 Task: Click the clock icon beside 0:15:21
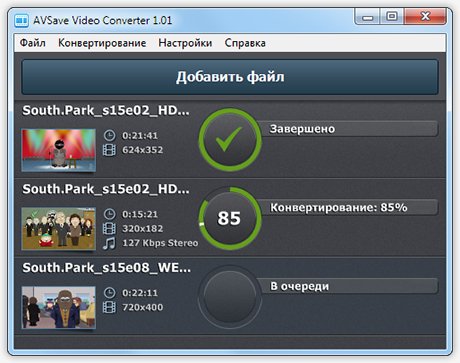tap(109, 214)
